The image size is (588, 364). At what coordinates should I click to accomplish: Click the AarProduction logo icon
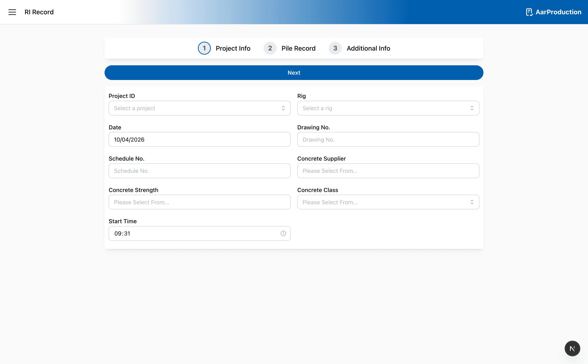click(529, 12)
